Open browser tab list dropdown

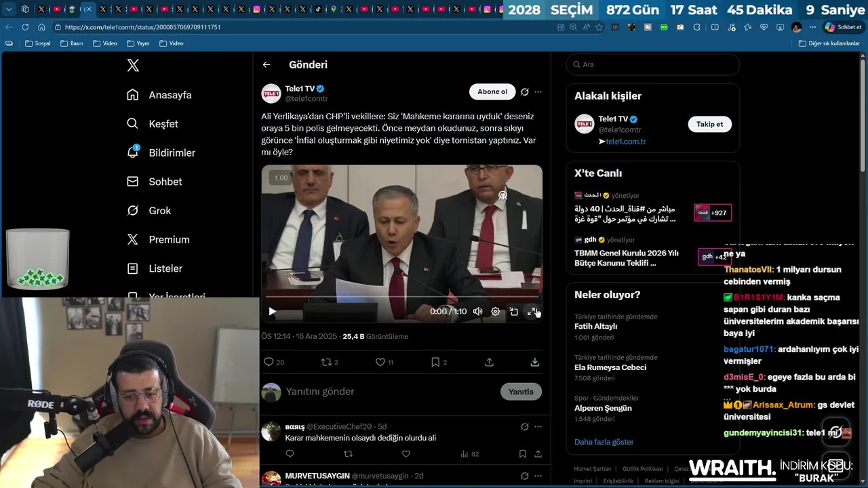pyautogui.click(x=9, y=9)
